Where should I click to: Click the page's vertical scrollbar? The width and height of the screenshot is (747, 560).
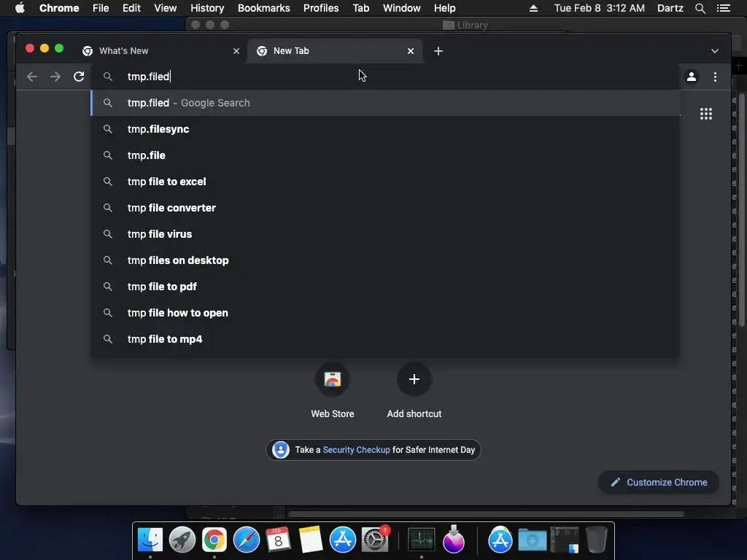coord(742,209)
